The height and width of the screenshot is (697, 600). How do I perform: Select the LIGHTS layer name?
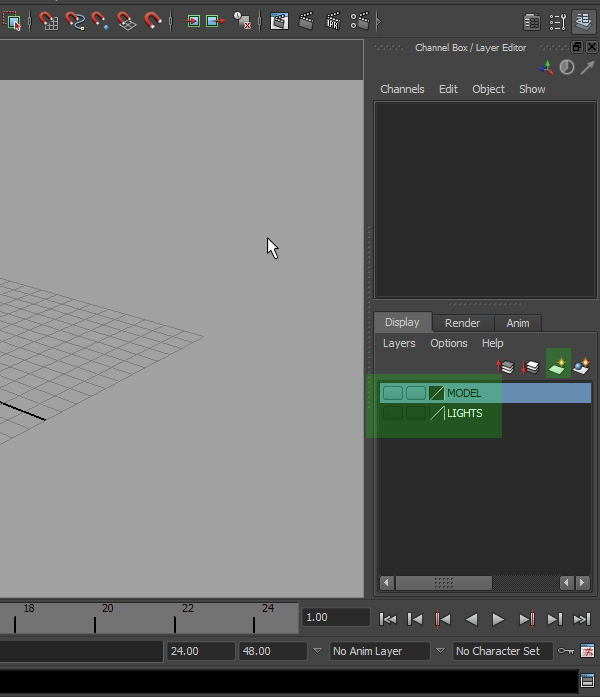coord(465,413)
